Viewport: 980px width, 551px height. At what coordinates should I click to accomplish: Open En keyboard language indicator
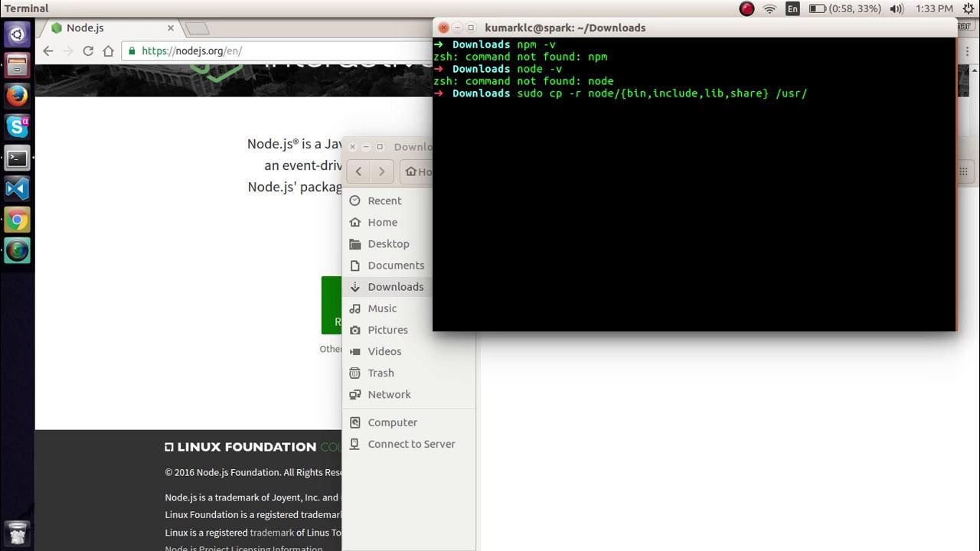point(792,8)
